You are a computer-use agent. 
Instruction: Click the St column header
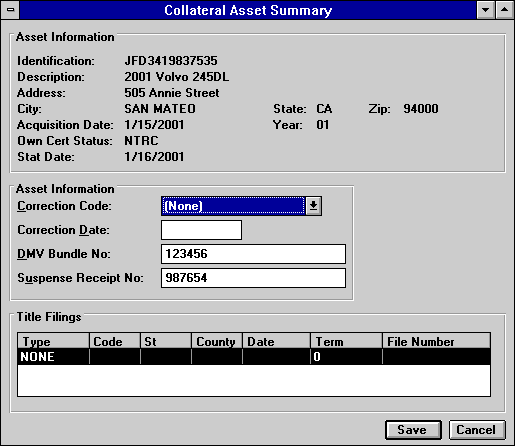(166, 341)
